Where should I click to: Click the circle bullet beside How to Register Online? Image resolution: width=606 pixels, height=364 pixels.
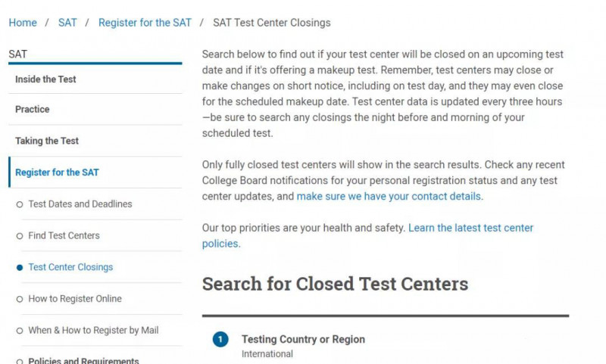point(20,299)
